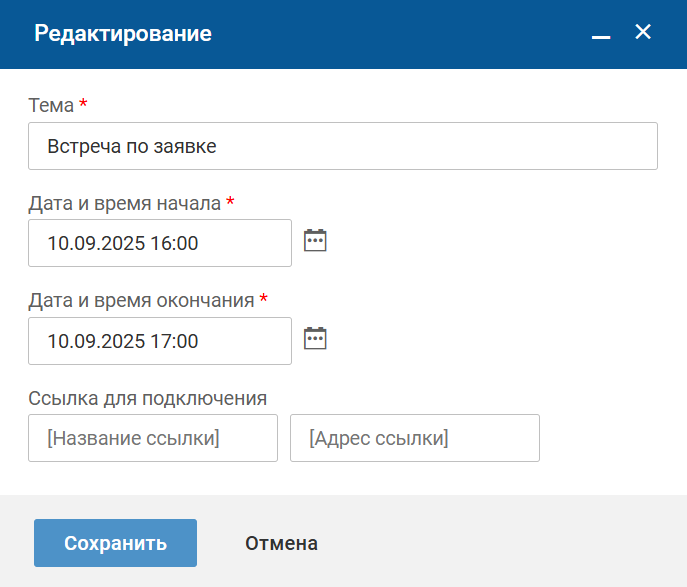Click the red asterisk beside Тема
Viewport: 687px width, 587px height.
(83, 104)
